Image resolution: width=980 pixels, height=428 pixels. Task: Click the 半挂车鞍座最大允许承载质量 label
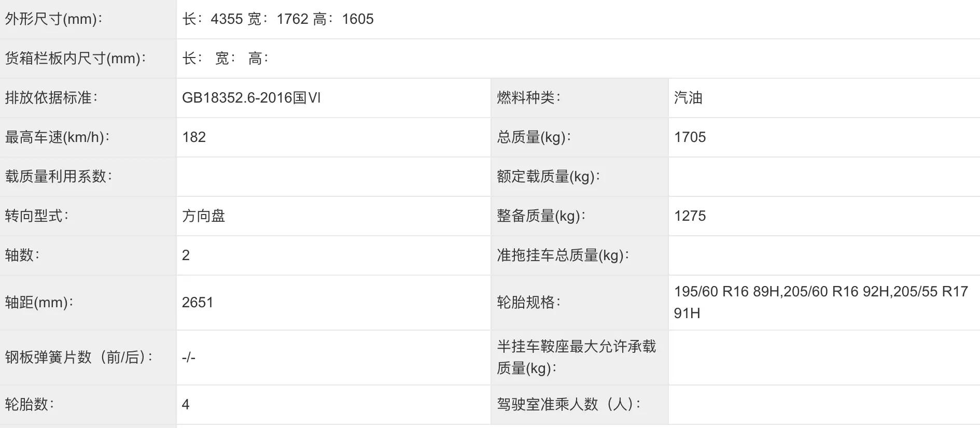click(x=577, y=358)
